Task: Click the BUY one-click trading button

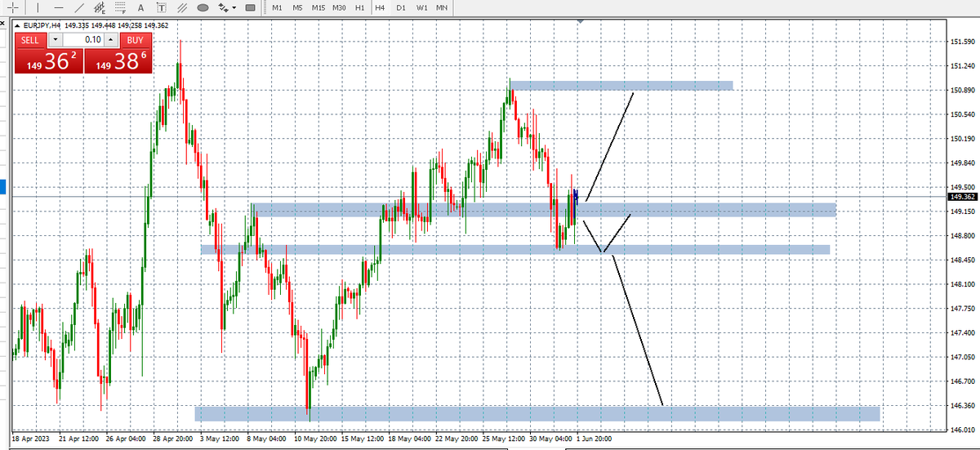Action: [x=136, y=40]
